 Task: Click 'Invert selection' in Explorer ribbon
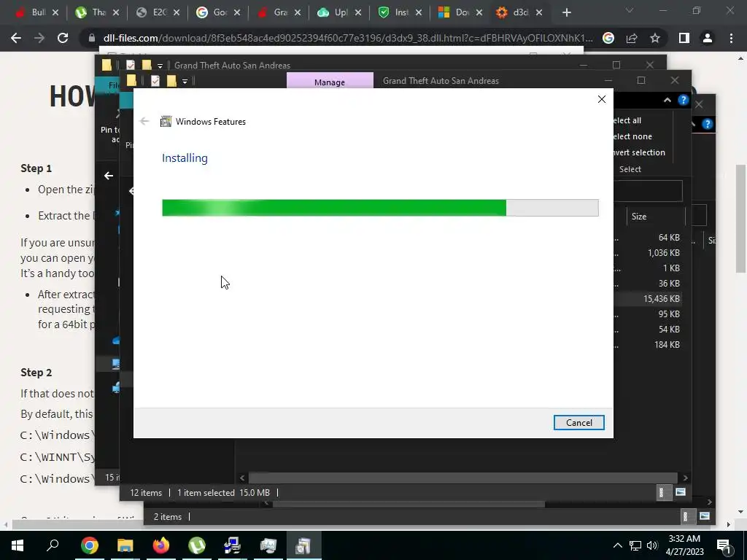(639, 152)
